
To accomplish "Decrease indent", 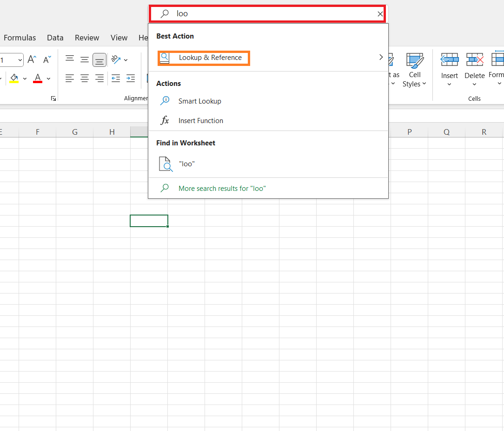I will (116, 78).
